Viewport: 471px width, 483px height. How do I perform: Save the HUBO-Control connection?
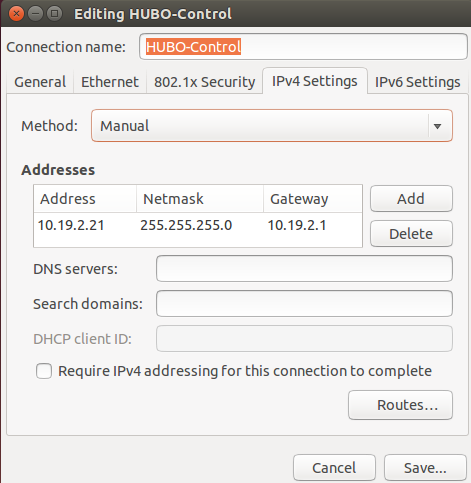coord(425,468)
